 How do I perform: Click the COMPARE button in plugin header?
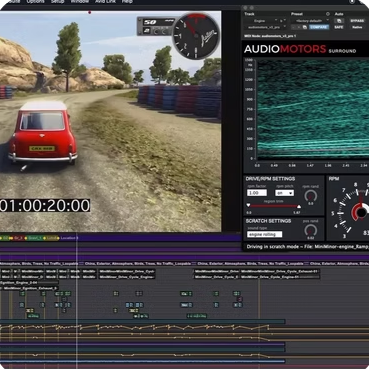pyautogui.click(x=319, y=27)
